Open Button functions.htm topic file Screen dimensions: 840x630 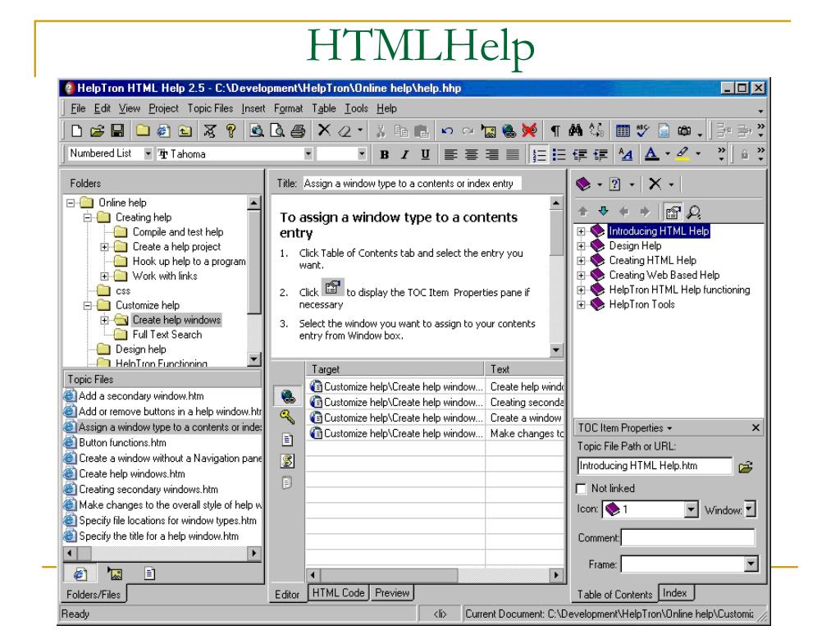tap(123, 443)
